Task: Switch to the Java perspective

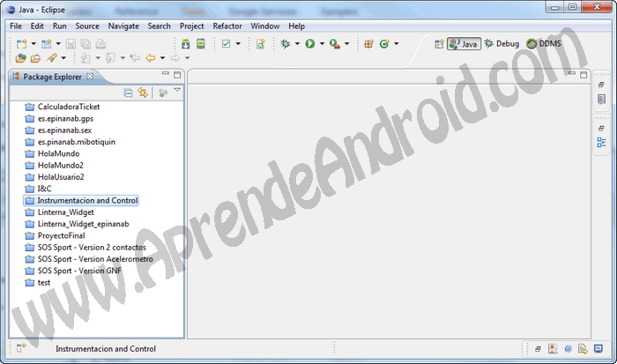Action: click(464, 44)
